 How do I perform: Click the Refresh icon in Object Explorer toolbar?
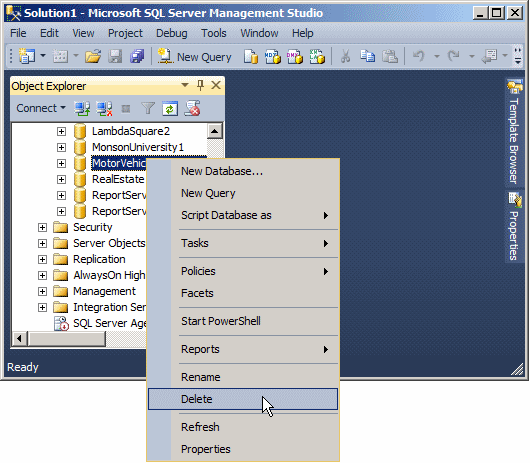point(170,108)
